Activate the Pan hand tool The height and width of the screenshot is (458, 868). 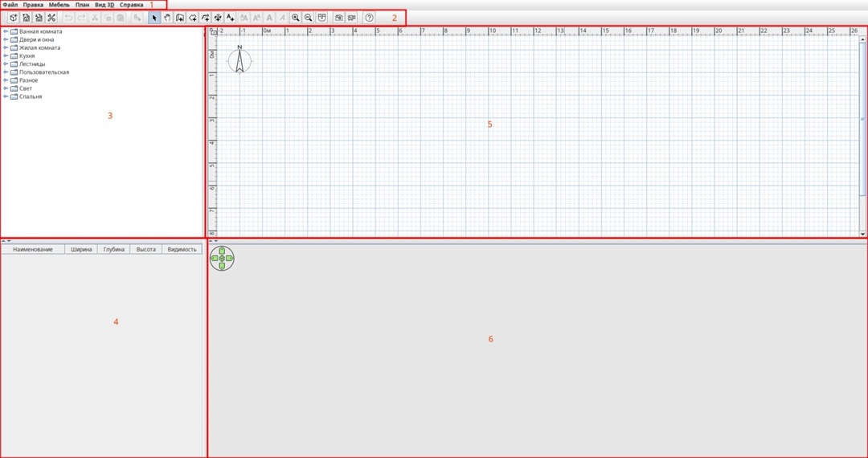(167, 18)
